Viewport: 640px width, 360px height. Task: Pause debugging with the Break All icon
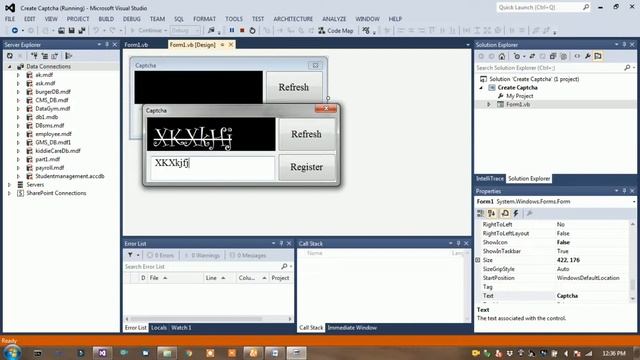(x=232, y=30)
